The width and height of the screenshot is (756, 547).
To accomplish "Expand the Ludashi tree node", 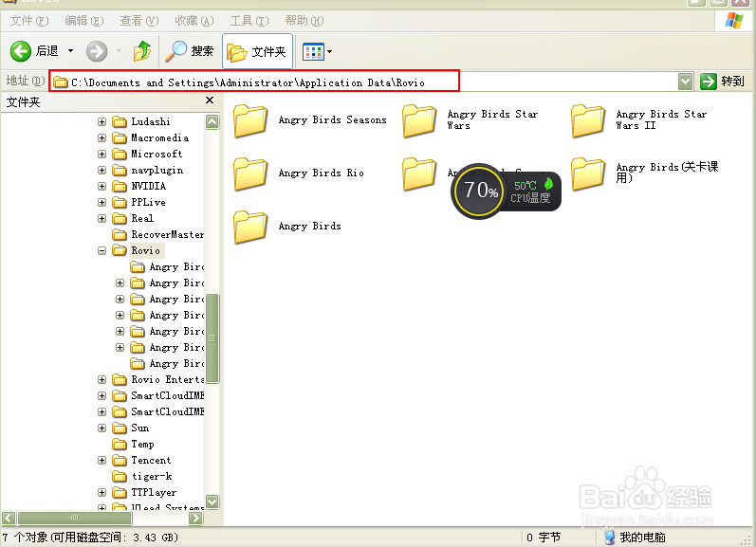I will [101, 122].
